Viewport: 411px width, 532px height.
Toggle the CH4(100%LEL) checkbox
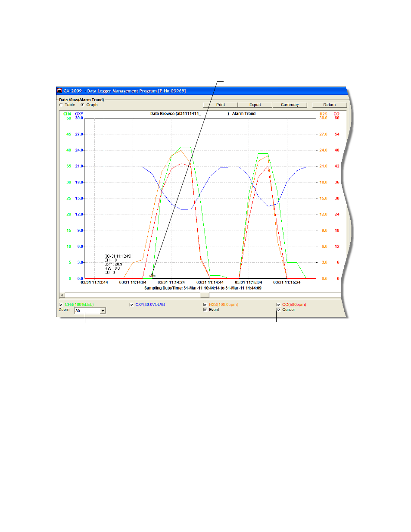(x=61, y=305)
